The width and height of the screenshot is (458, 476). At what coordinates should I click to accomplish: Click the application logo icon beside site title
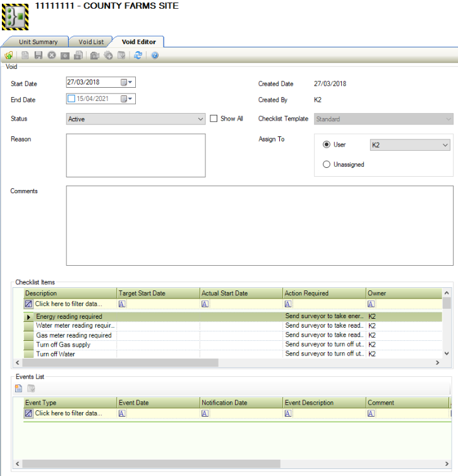[x=16, y=16]
